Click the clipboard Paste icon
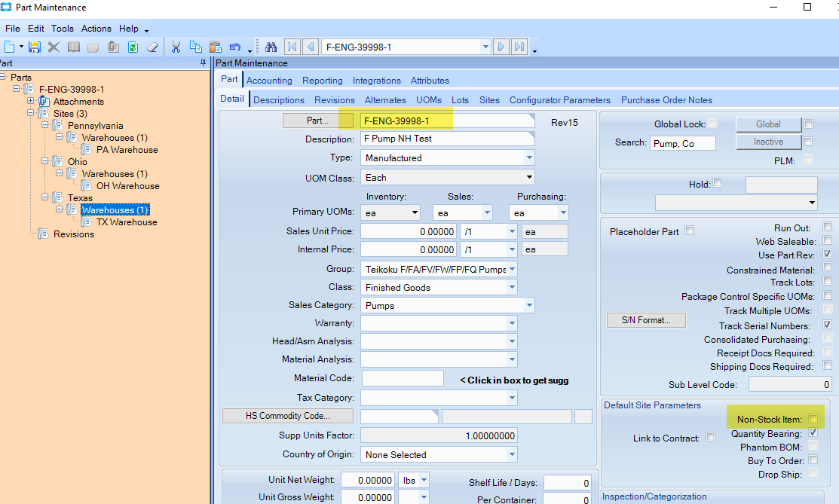 215,47
